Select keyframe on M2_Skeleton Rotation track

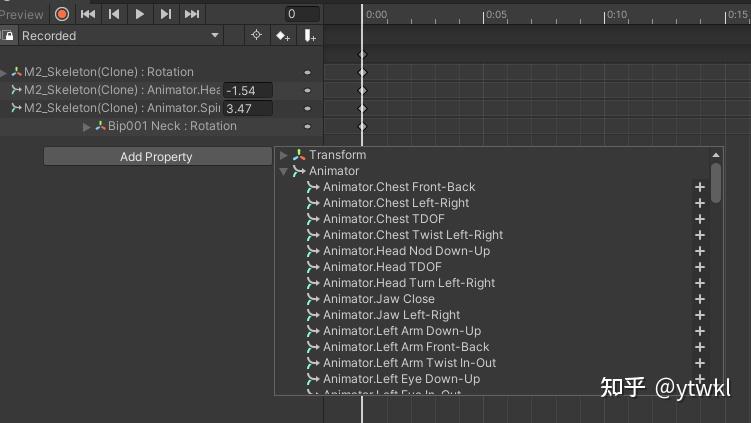tap(363, 72)
